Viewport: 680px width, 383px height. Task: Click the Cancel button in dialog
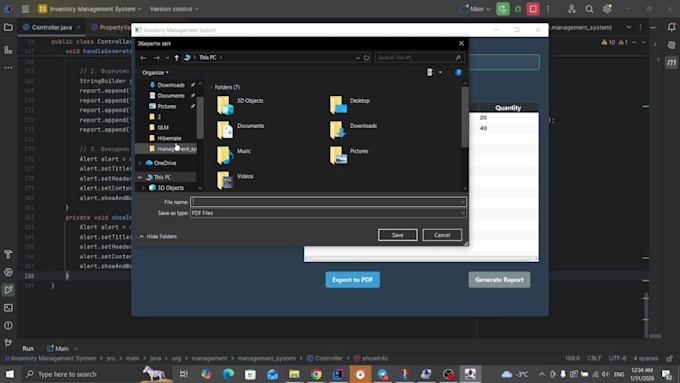tap(442, 235)
